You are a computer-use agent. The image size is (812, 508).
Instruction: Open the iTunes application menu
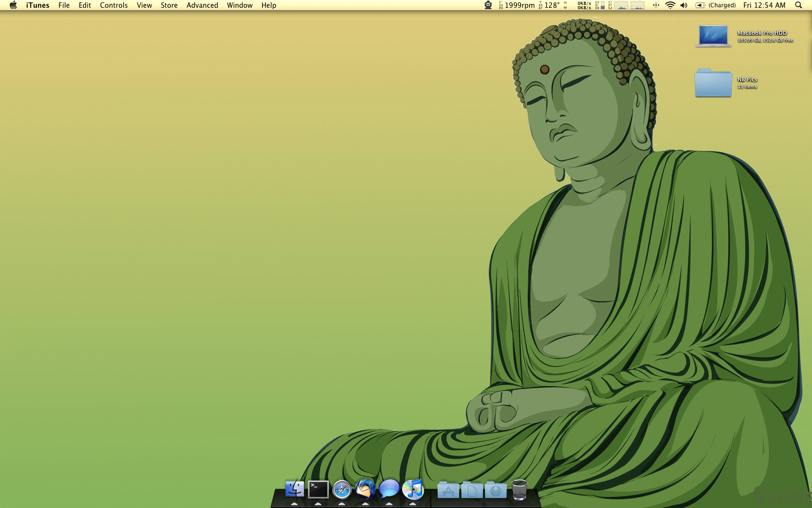tap(38, 5)
